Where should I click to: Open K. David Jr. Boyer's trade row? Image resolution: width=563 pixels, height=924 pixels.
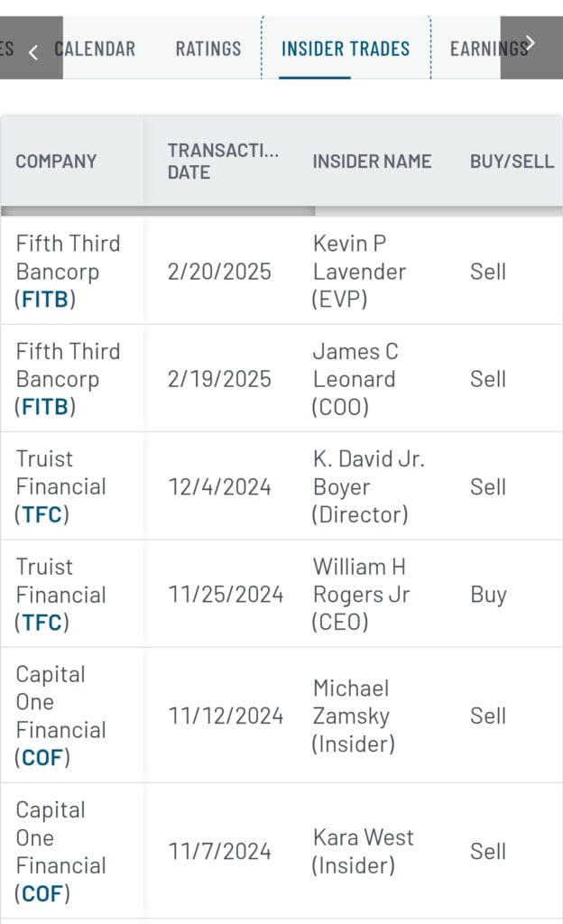[x=281, y=487]
